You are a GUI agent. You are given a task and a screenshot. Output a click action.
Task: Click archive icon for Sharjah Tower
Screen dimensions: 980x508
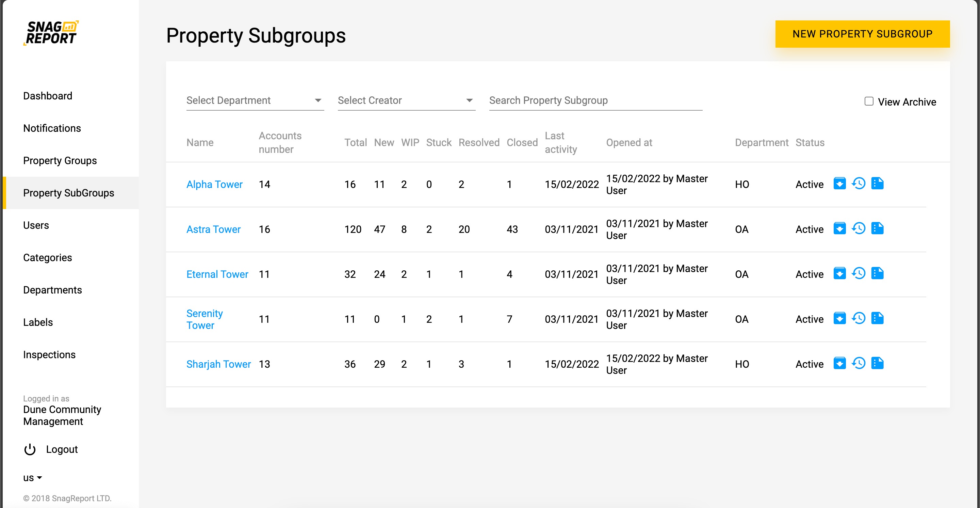(839, 363)
